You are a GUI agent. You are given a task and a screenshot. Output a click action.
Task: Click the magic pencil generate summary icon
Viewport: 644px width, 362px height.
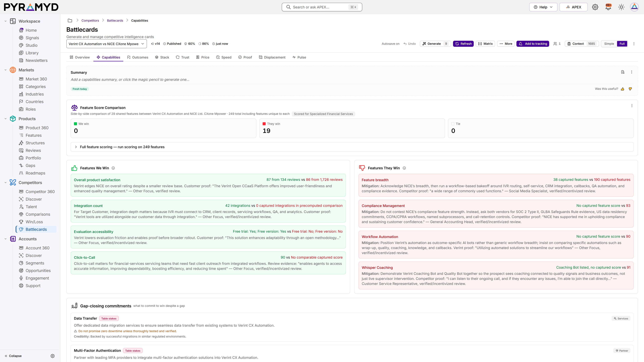coord(623,72)
